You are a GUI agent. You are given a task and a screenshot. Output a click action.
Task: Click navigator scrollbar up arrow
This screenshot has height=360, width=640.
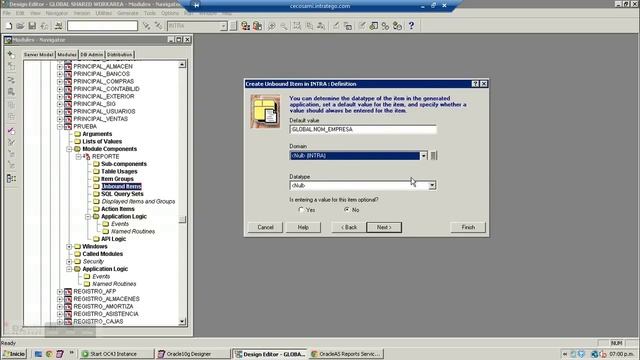182,64
